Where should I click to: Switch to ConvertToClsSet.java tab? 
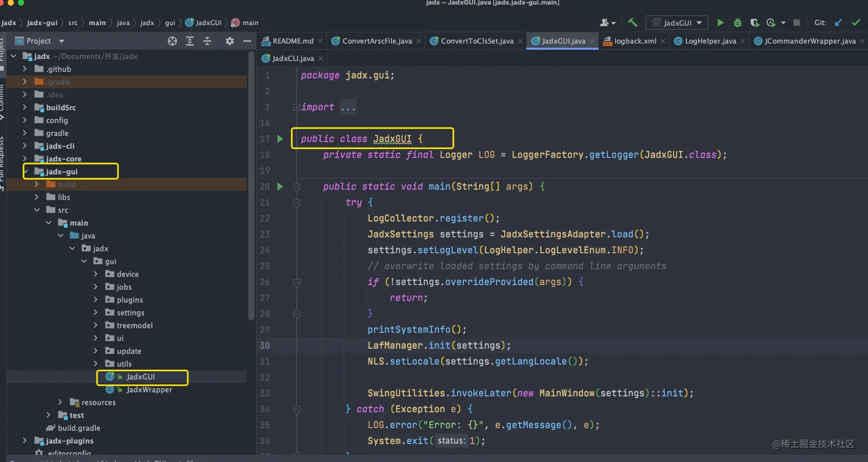(477, 41)
